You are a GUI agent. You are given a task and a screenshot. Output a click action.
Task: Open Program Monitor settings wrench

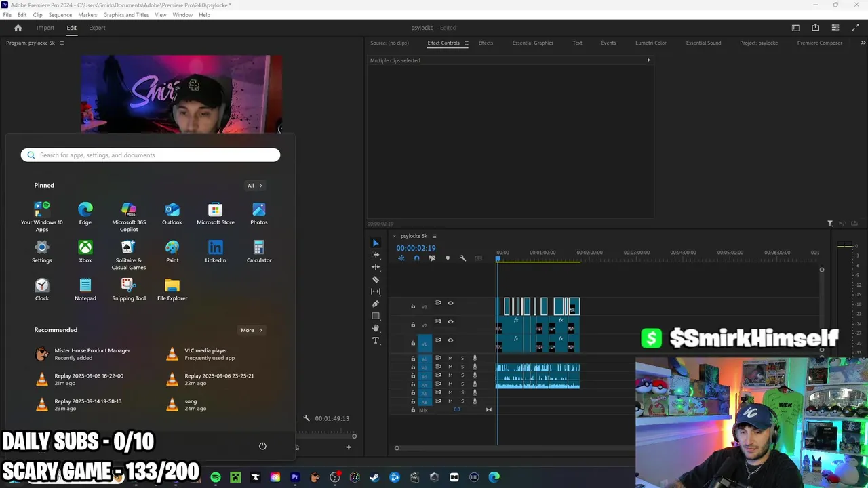tap(307, 418)
